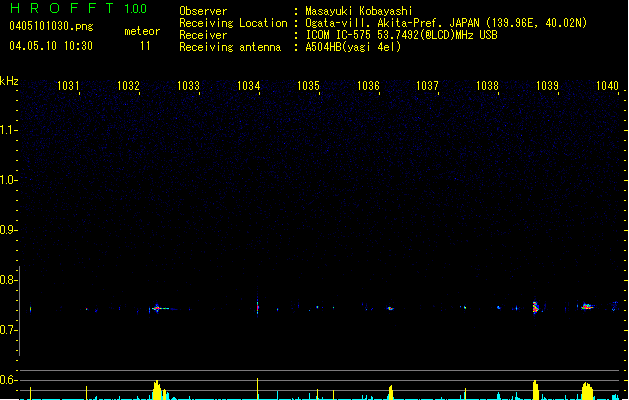Viewport: 629px width, 400px height.
Task: Click time axis marker 1037
Action: click(428, 86)
